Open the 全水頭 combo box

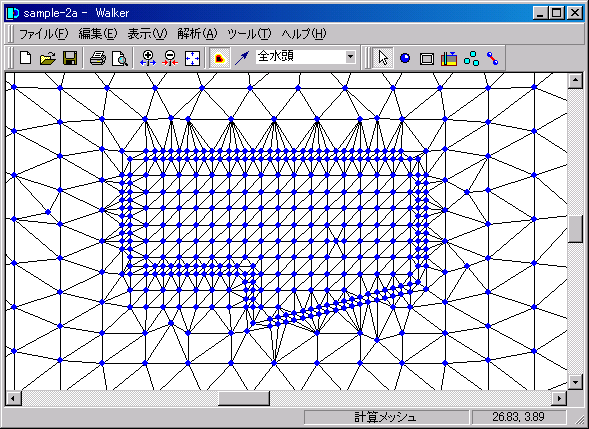[306, 57]
